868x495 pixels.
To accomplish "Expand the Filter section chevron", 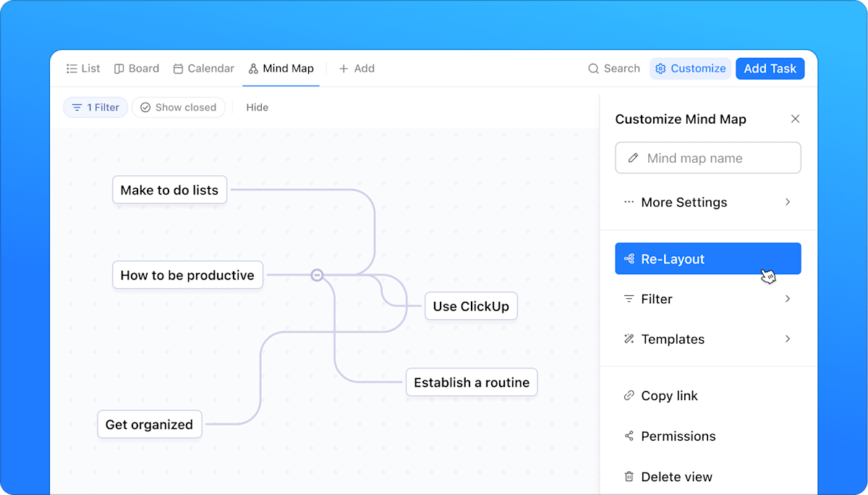I will tap(788, 298).
